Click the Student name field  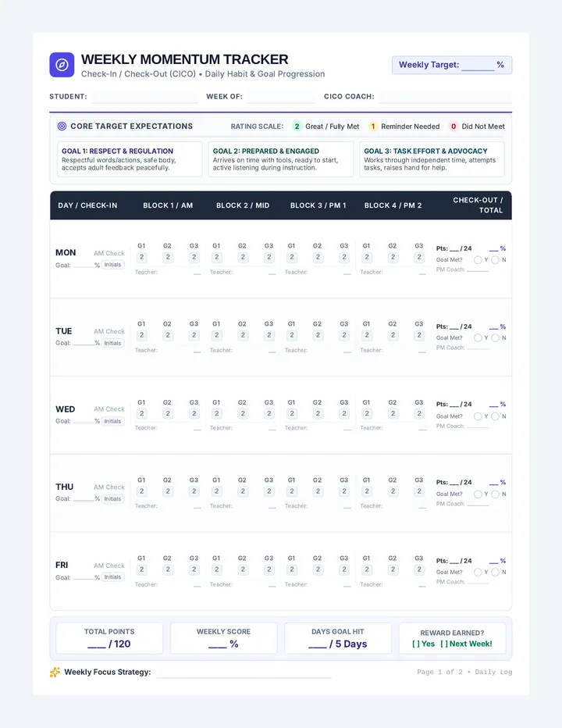(x=144, y=97)
